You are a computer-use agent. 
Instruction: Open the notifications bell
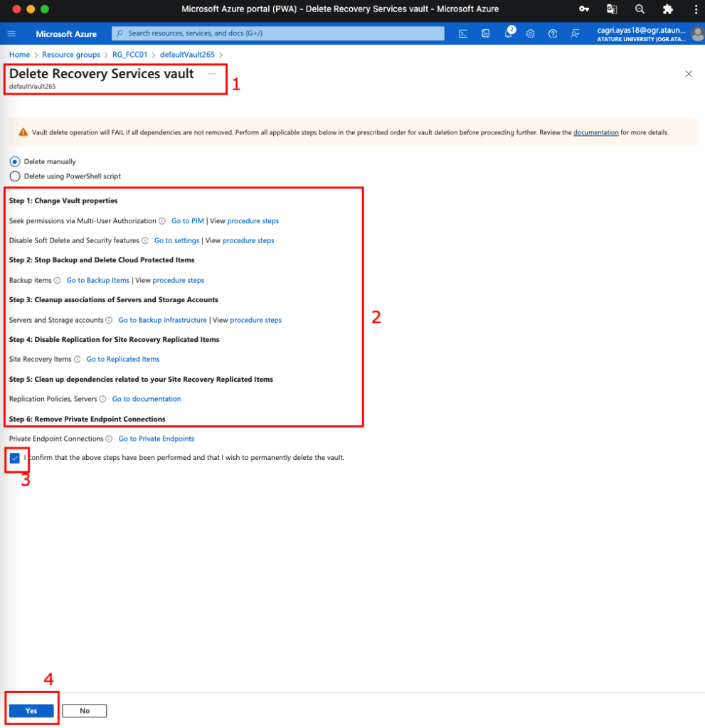coord(508,34)
